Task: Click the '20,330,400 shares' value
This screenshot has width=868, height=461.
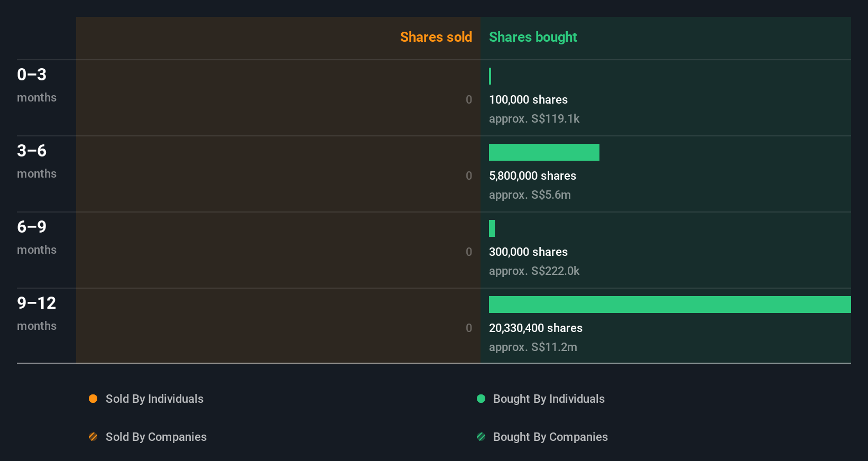Action: (x=535, y=328)
